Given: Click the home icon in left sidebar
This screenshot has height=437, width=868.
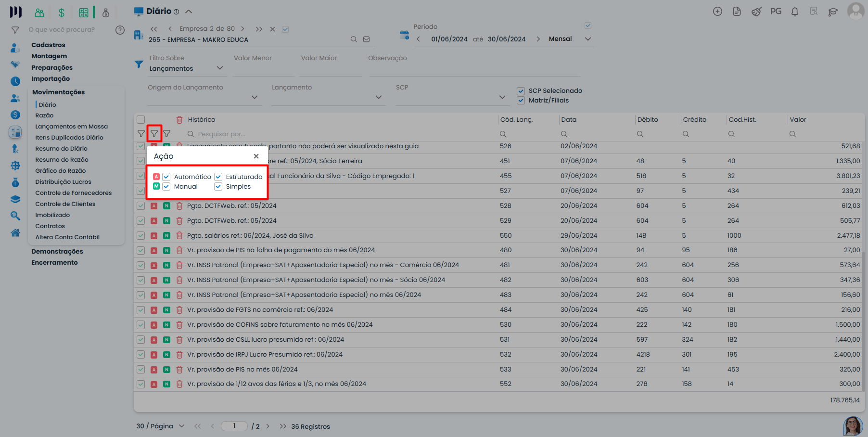Looking at the screenshot, I should (x=15, y=233).
